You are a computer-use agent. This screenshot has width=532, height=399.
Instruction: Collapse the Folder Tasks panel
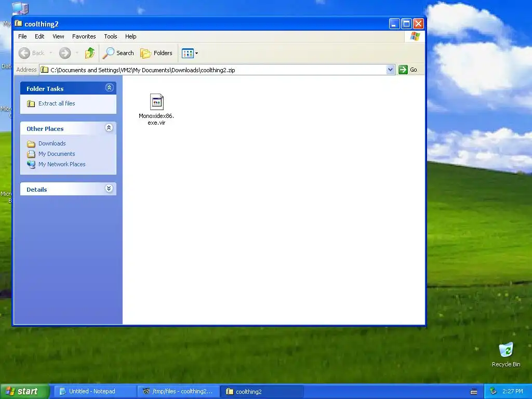click(x=109, y=88)
